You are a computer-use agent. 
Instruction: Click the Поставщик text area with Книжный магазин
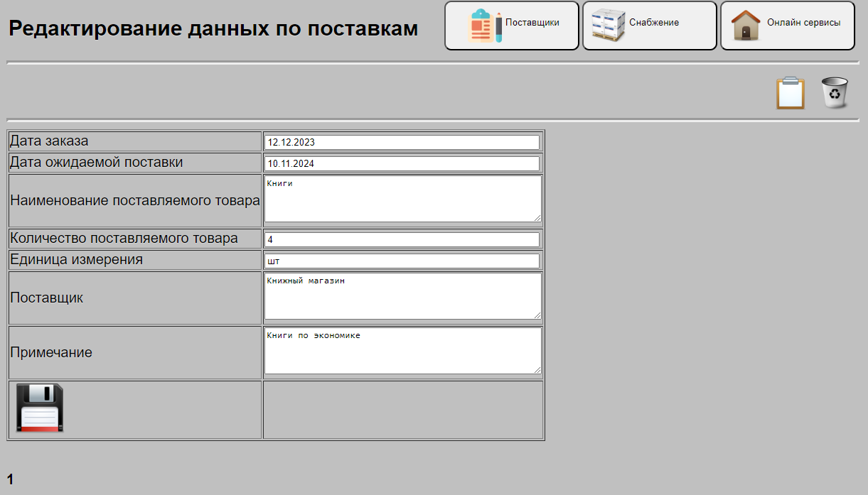pyautogui.click(x=402, y=296)
